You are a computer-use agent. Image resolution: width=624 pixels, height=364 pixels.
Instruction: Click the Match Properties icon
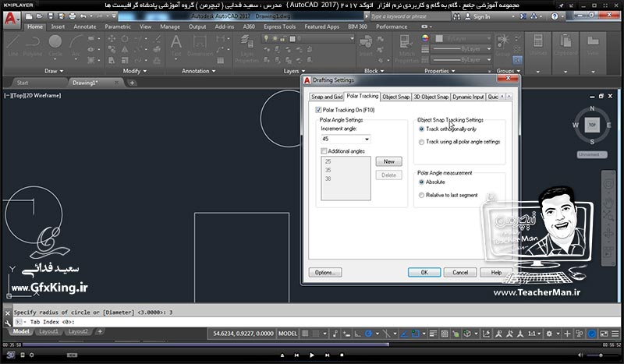click(x=406, y=48)
